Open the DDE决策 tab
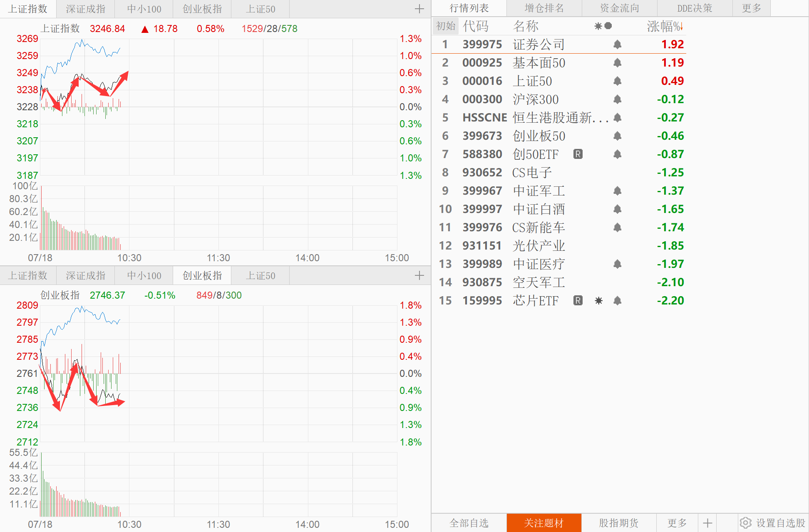 pyautogui.click(x=695, y=8)
